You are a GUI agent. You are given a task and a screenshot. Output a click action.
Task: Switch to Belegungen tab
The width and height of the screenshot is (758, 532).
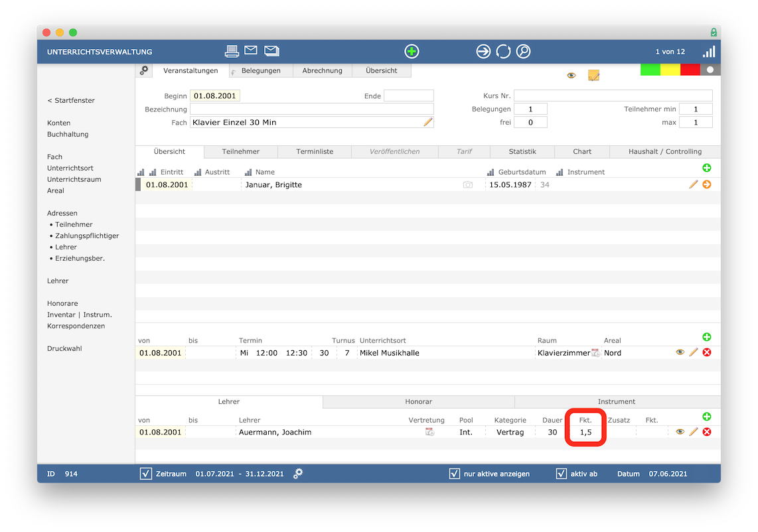[x=261, y=70]
